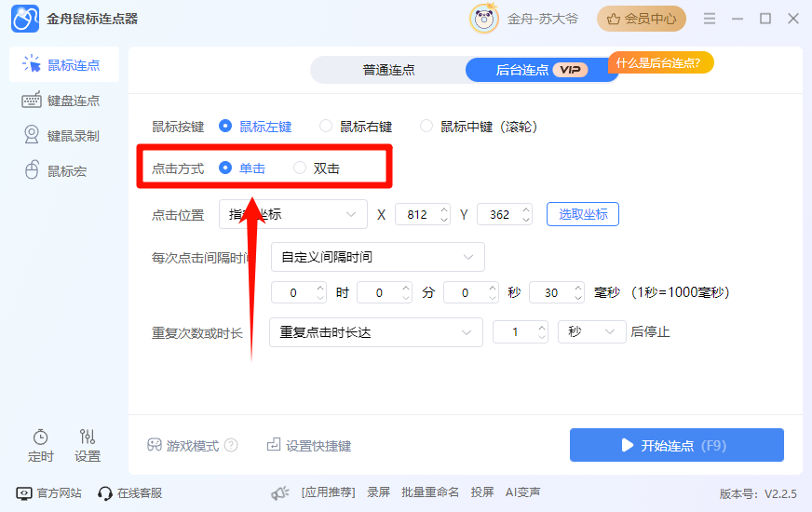This screenshot has height=512, width=812.
Task: Expand the 重复点击时长达 dropdown
Action: point(376,332)
